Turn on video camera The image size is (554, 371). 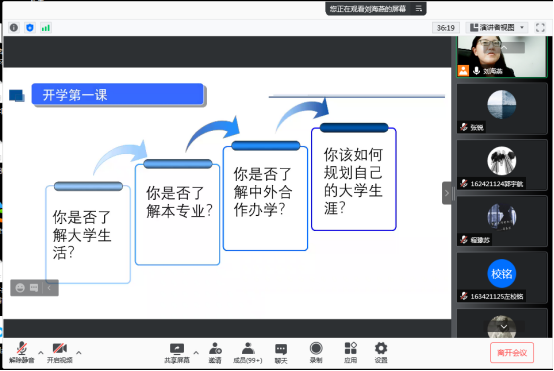(60, 353)
